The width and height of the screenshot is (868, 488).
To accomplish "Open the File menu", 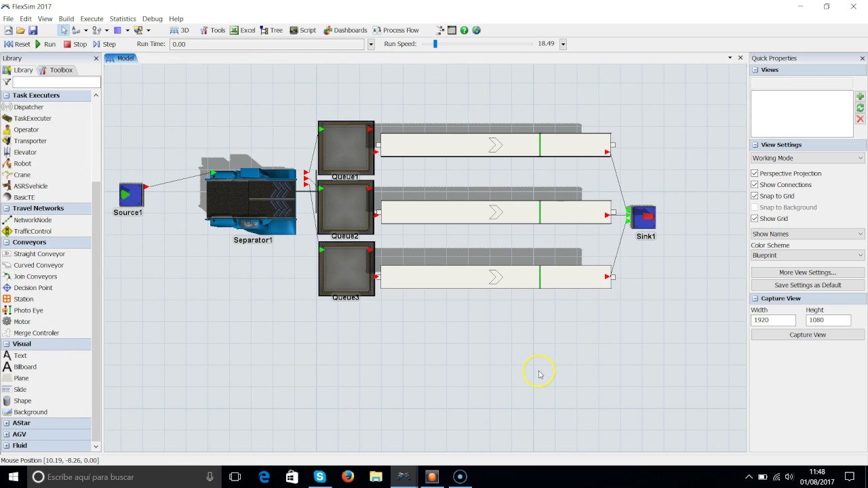I will [x=8, y=19].
